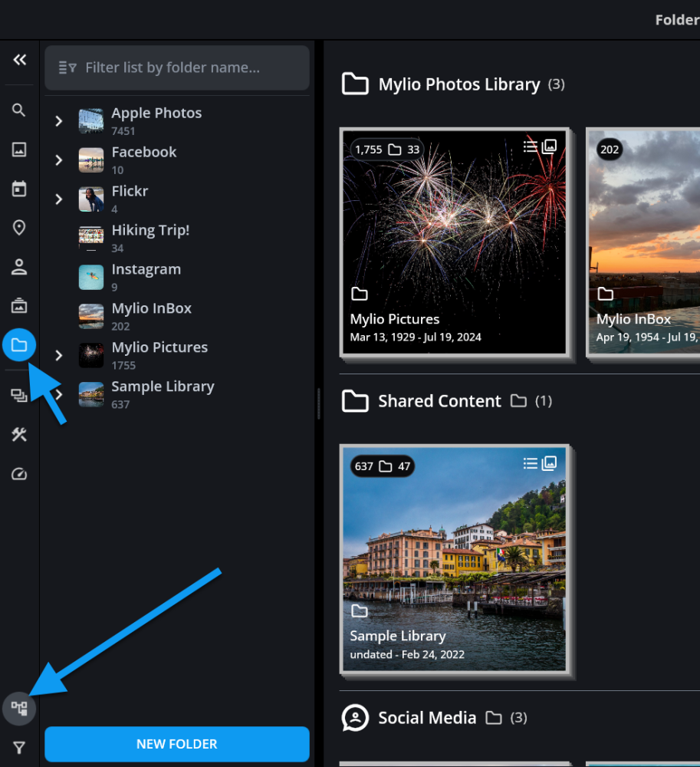Expand the Mylio Pictures folder
This screenshot has width=700, height=767.
pos(59,355)
